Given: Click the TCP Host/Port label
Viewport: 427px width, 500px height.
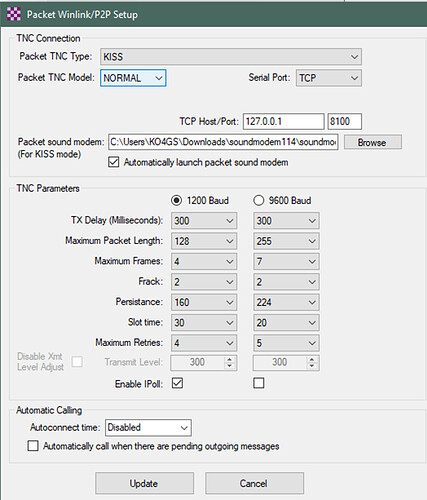Looking at the screenshot, I should pos(209,121).
